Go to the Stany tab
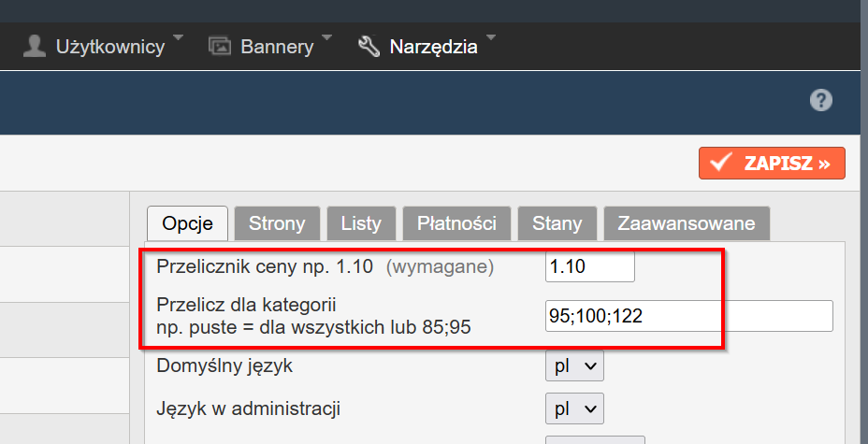The width and height of the screenshot is (868, 444). (557, 223)
